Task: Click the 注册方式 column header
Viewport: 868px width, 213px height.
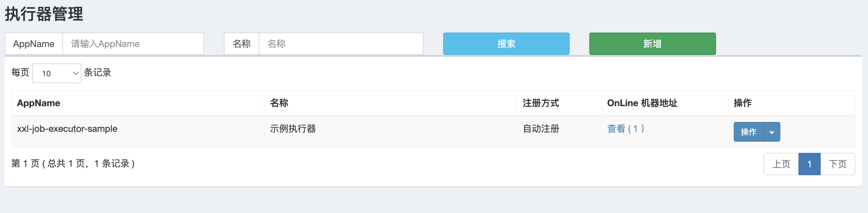Action: pyautogui.click(x=540, y=103)
